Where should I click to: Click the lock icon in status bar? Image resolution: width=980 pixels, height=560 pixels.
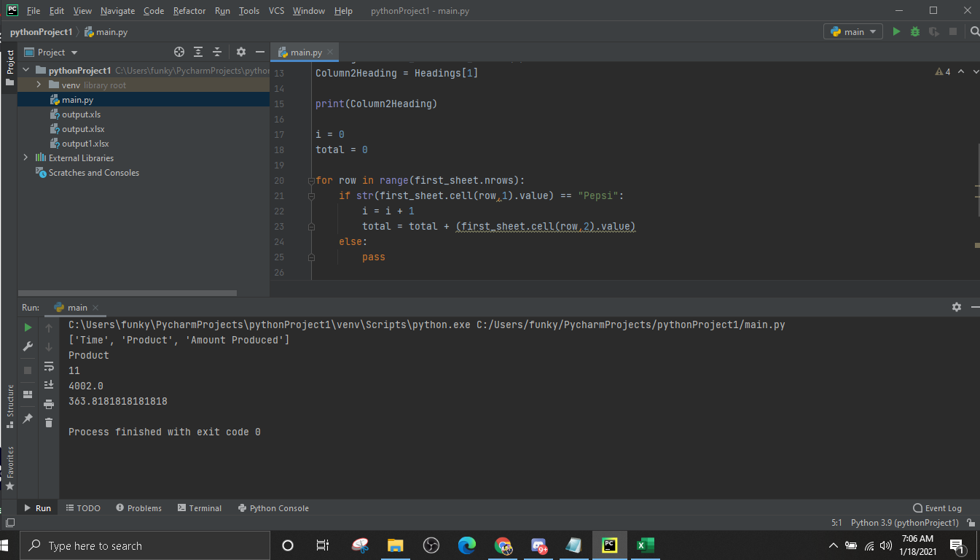click(971, 523)
